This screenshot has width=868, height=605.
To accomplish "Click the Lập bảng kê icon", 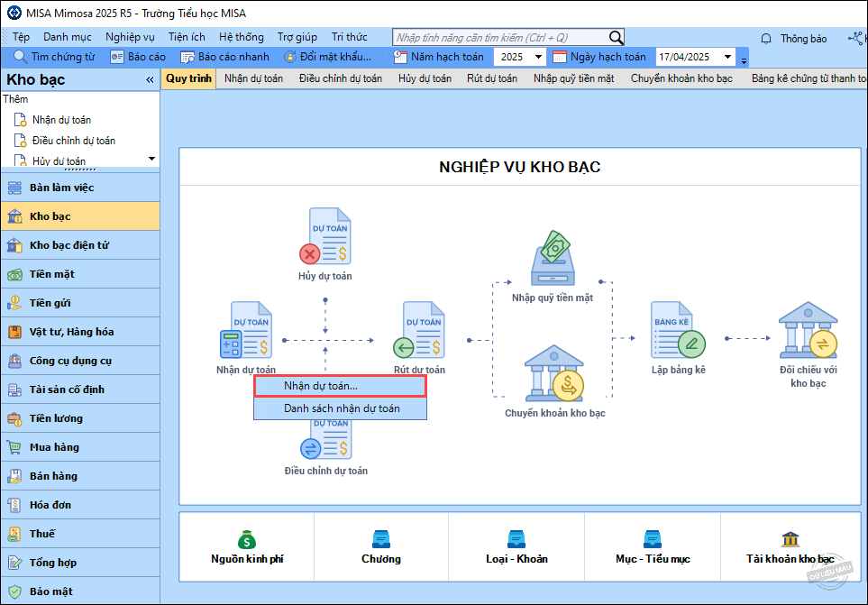I will pos(678,331).
